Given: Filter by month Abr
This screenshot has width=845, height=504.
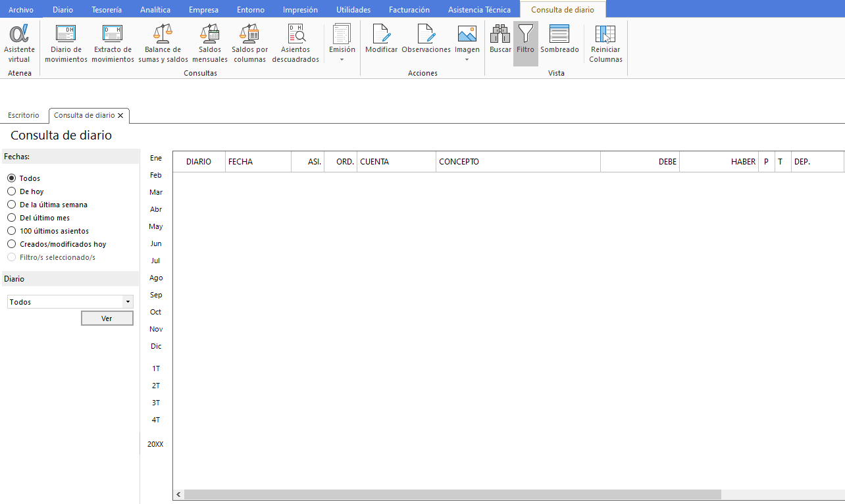Looking at the screenshot, I should coord(156,209).
